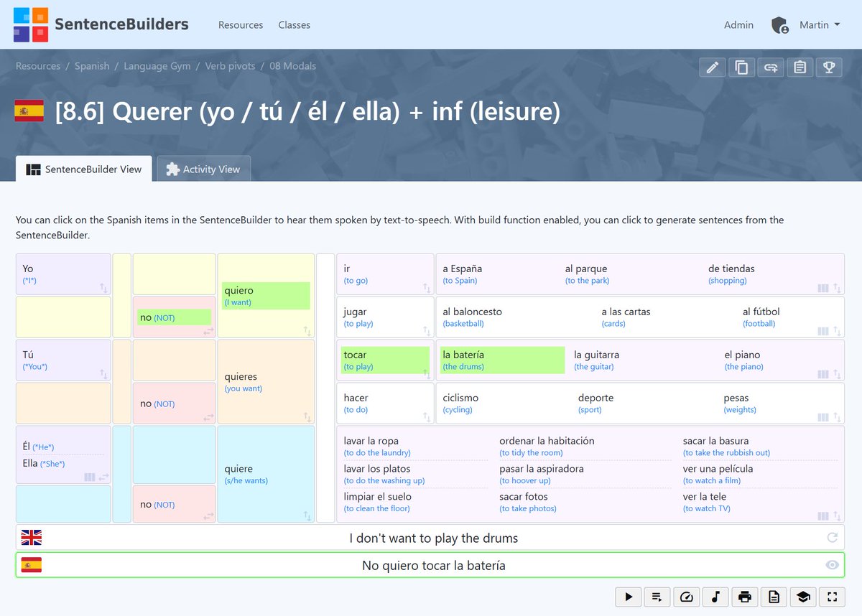
Task: Click the fullscreen expand icon
Action: (832, 597)
